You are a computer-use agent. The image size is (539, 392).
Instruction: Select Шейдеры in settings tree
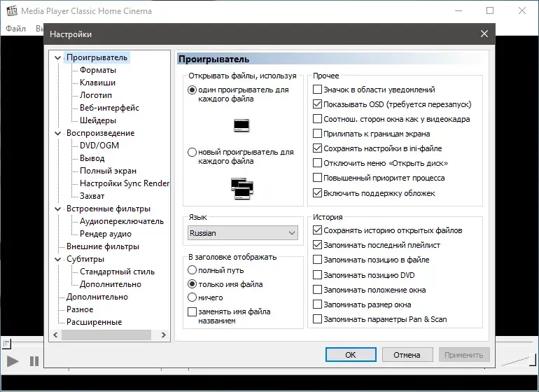tap(98, 120)
